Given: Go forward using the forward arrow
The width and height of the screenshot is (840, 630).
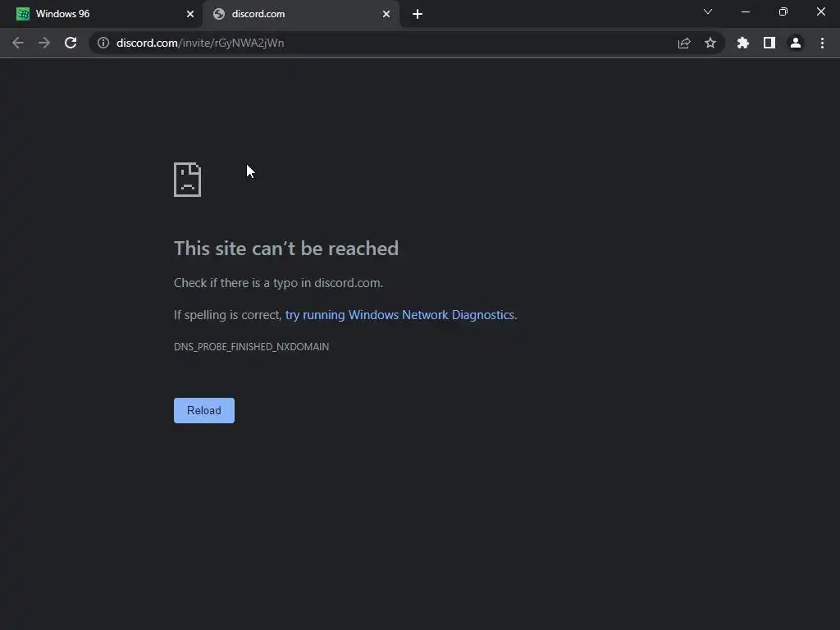Looking at the screenshot, I should coord(44,43).
